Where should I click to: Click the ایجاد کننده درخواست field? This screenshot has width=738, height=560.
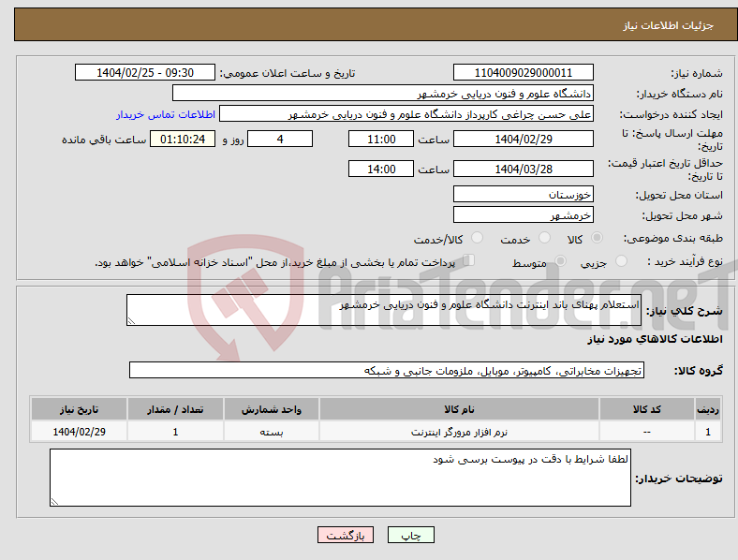(x=406, y=114)
